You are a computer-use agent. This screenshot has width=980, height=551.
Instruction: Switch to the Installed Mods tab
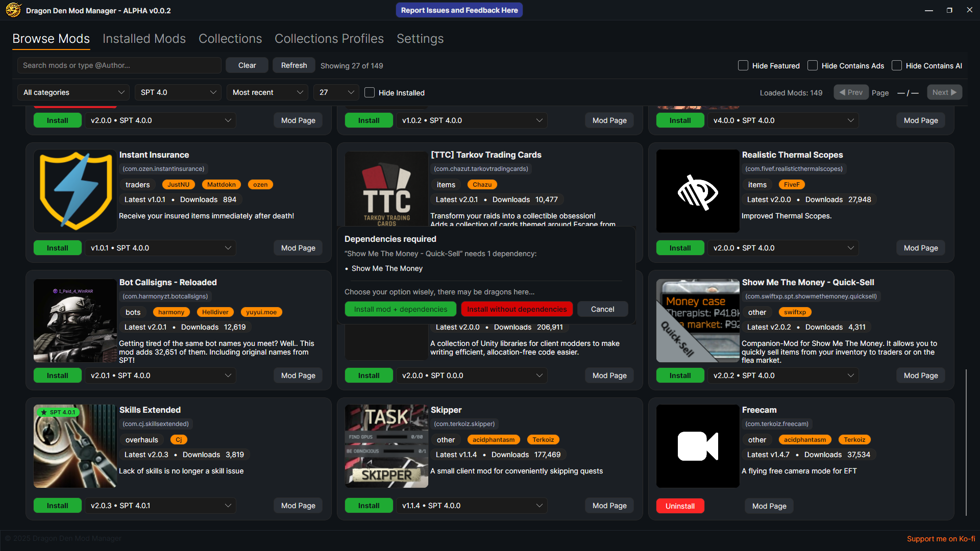[144, 39]
